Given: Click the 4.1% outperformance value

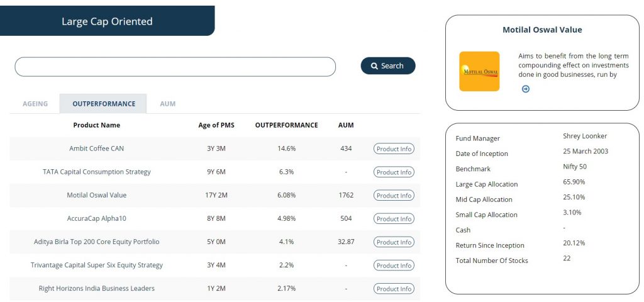Looking at the screenshot, I should (x=286, y=242).
